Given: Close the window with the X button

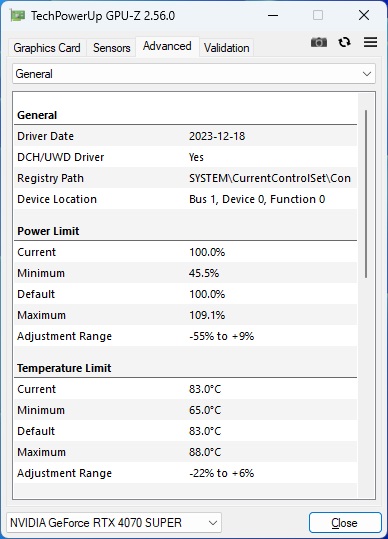Looking at the screenshot, I should coord(364,15).
